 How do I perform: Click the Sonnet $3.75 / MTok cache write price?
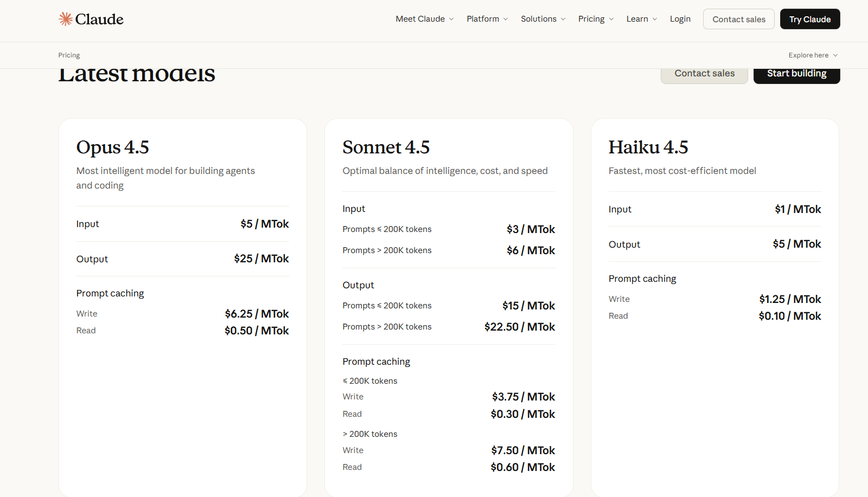524,397
